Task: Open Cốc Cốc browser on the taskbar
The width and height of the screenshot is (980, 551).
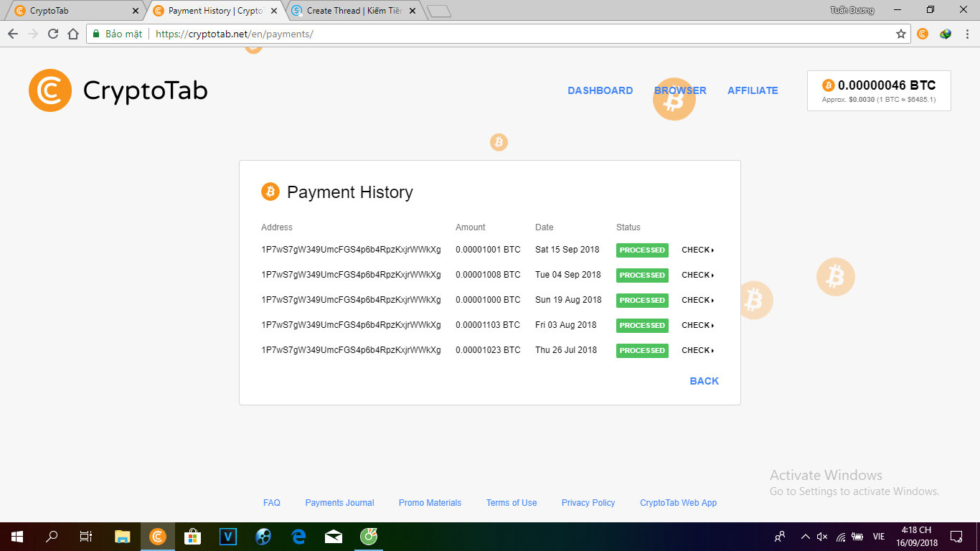Action: pos(369,537)
